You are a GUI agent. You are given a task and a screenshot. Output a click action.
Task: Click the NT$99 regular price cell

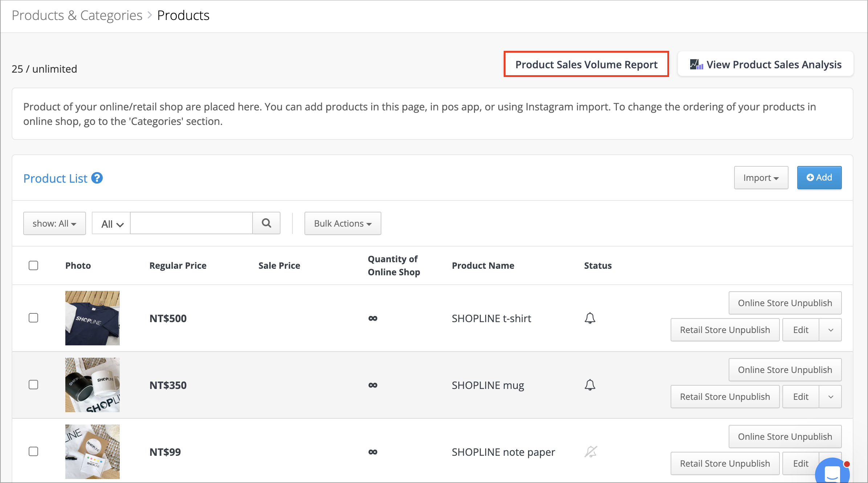click(x=165, y=452)
